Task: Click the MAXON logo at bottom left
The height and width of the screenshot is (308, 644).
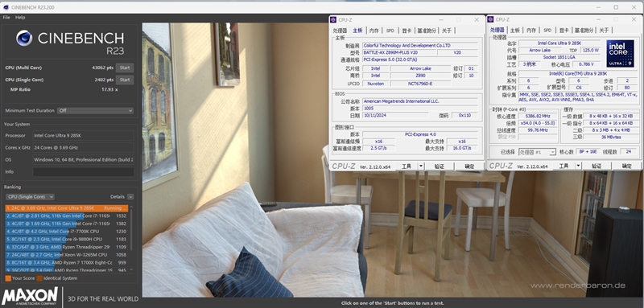Action: coord(30,297)
